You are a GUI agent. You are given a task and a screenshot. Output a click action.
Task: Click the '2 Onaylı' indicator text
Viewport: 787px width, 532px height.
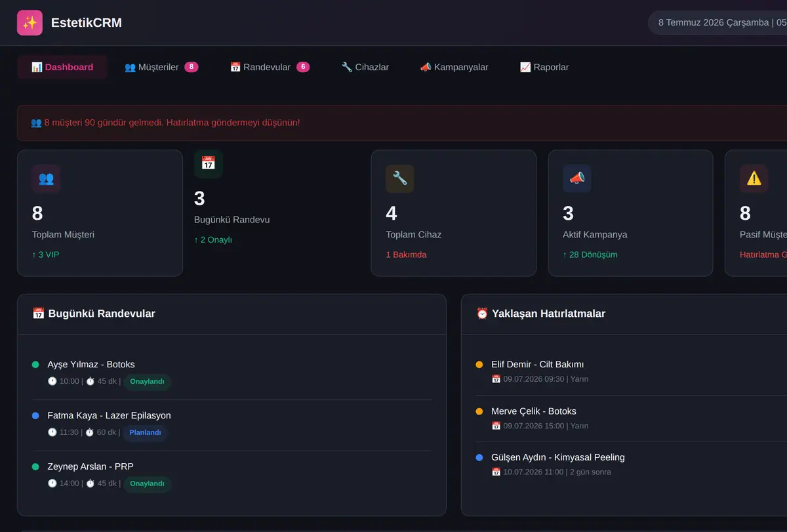coord(213,240)
